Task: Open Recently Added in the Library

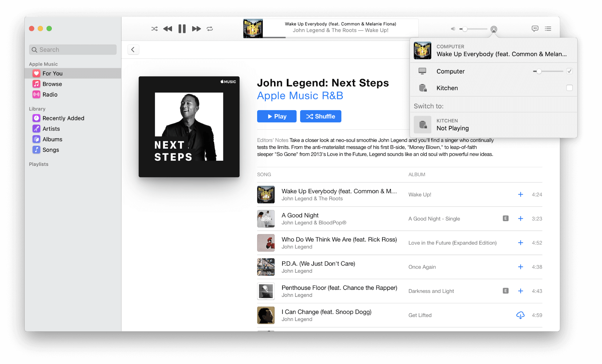Action: tap(63, 118)
